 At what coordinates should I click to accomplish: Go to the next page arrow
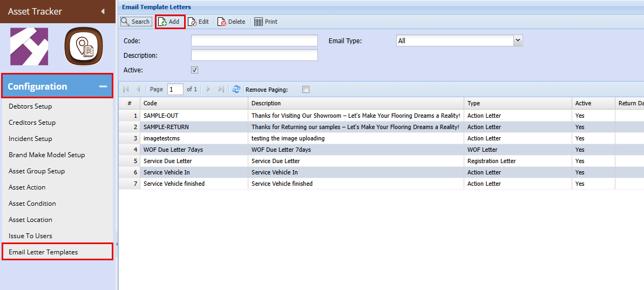click(208, 89)
